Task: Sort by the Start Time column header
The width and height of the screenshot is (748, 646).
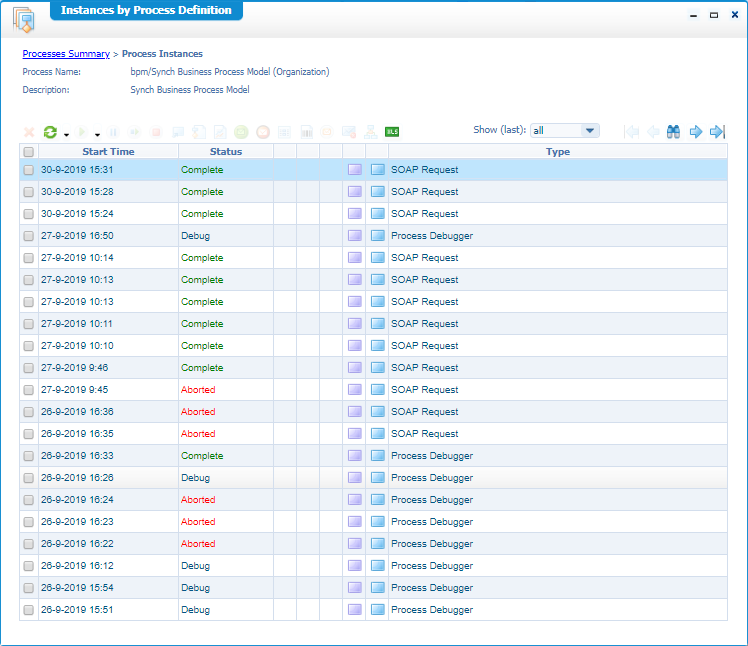Action: point(108,151)
